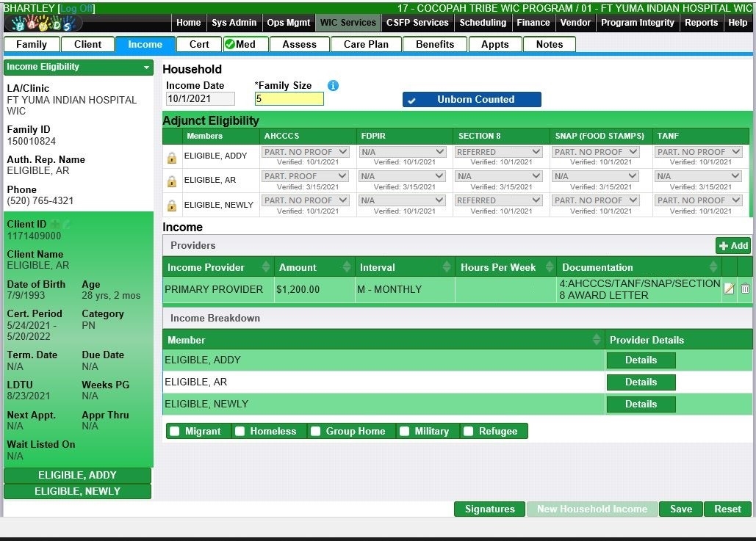The width and height of the screenshot is (756, 541).
Task: Edit the Primary Provider income row
Action: point(729,289)
